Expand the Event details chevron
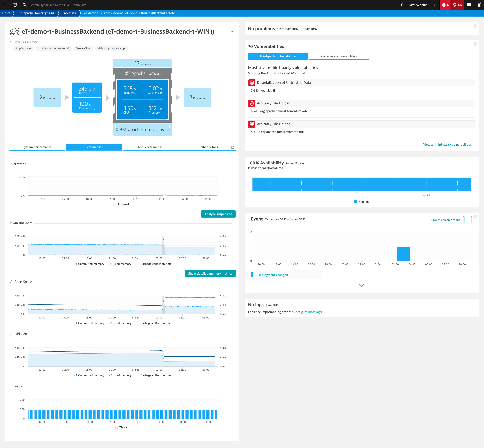 [361, 285]
